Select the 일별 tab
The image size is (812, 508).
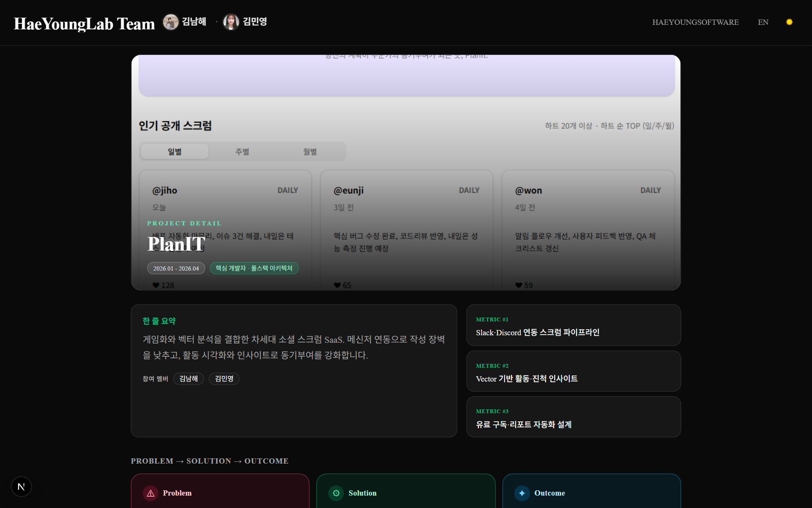(x=175, y=151)
